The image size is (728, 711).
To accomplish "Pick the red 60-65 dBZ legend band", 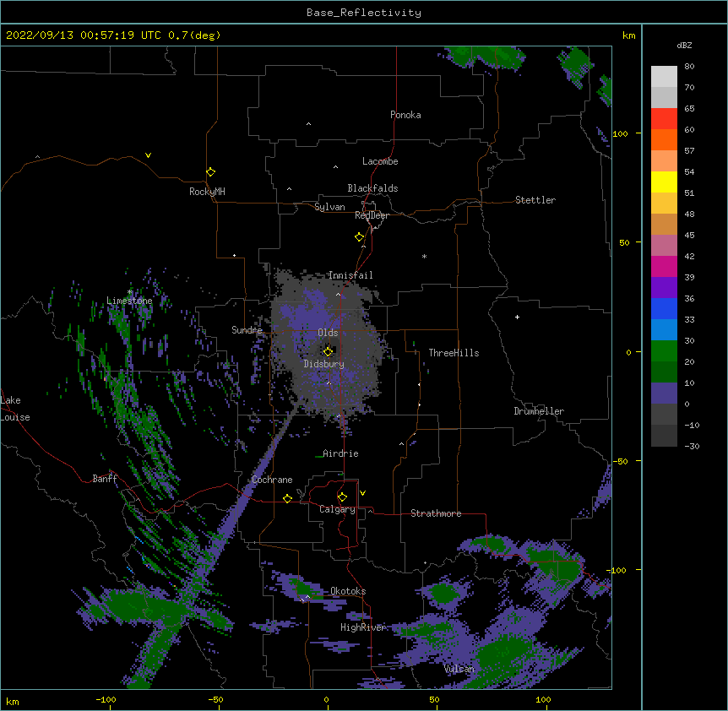I will 664,119.
